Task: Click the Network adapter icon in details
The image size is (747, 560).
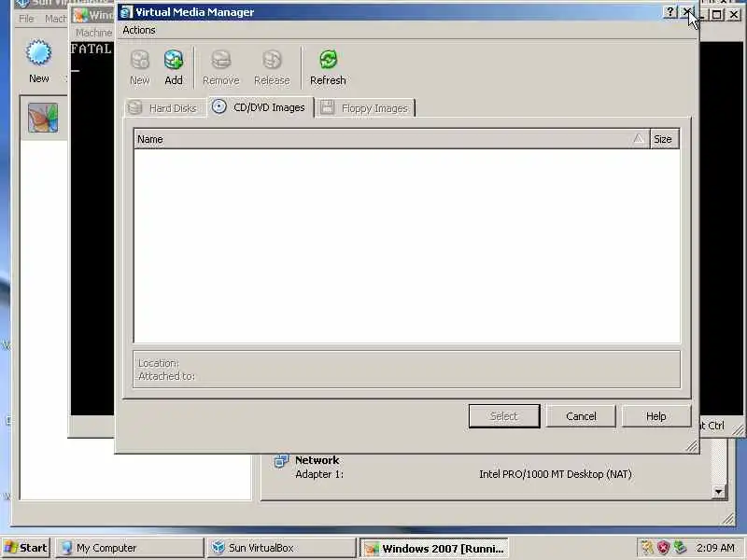Action: (281, 461)
